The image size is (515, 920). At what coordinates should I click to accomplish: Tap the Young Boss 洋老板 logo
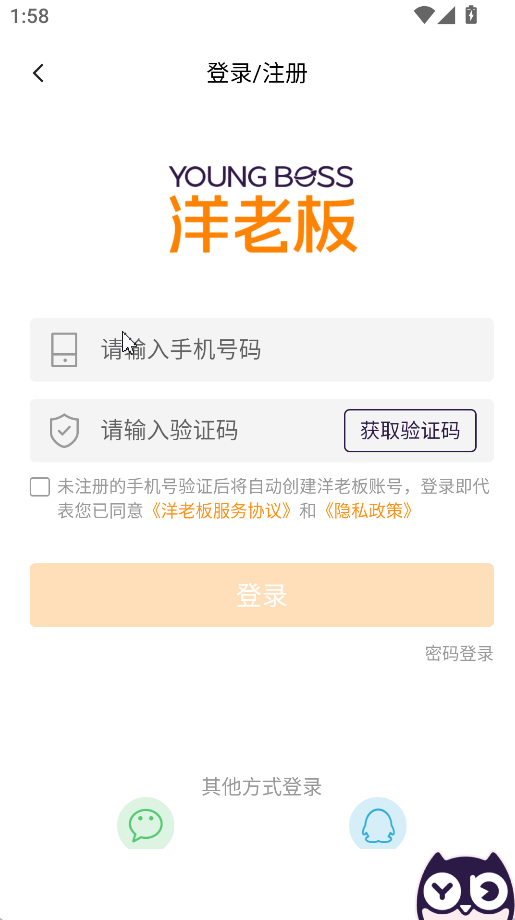click(262, 209)
